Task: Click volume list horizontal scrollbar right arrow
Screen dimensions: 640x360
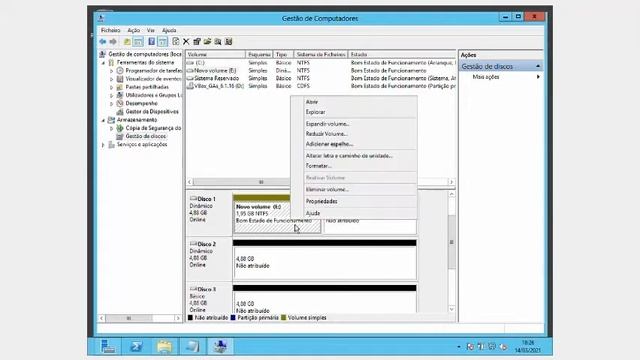Action: [x=451, y=182]
